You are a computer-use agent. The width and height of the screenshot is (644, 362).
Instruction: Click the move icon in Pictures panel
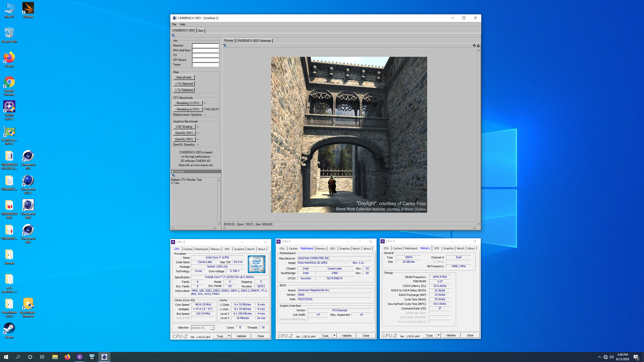474,45
